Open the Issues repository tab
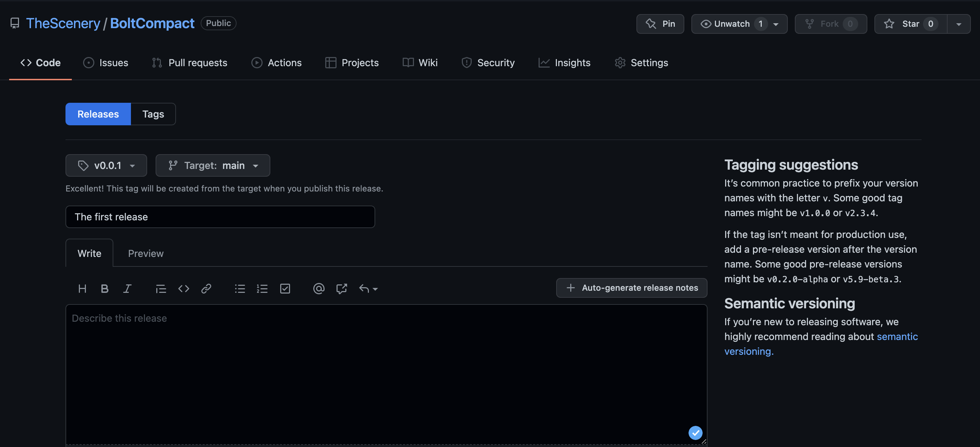The height and width of the screenshot is (447, 980). click(x=106, y=63)
